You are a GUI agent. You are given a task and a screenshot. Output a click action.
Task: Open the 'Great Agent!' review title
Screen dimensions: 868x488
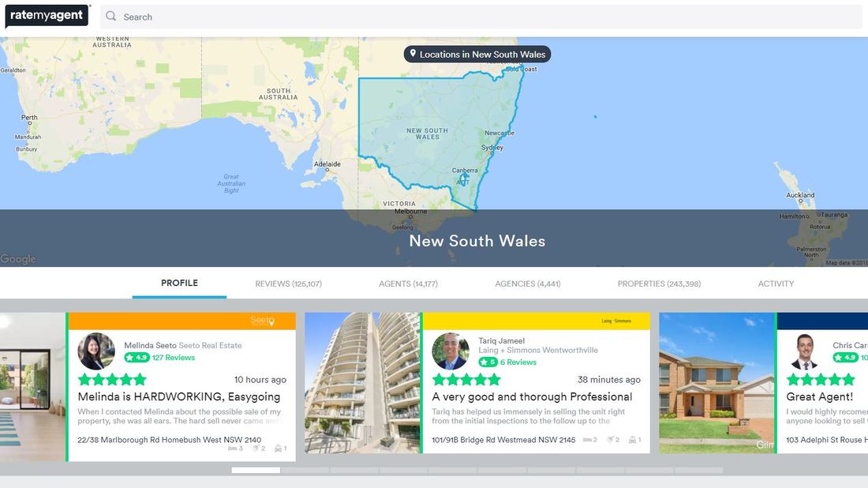tap(820, 396)
